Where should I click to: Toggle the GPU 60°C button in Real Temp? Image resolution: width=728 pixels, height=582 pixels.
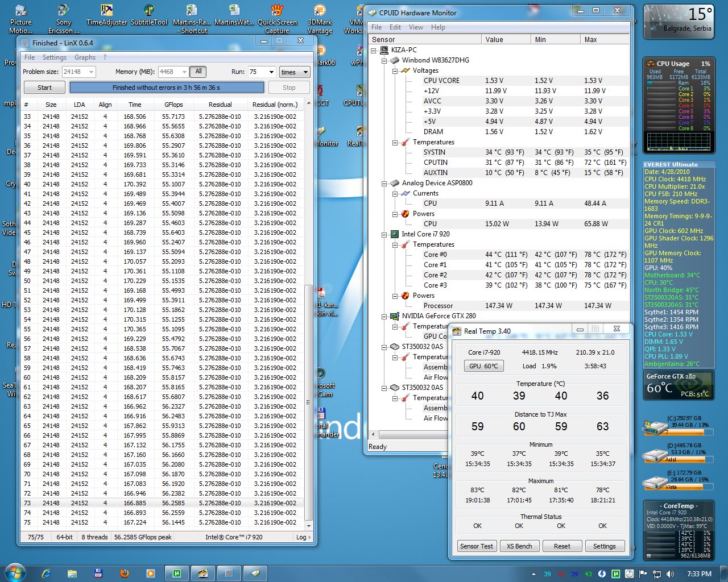(x=483, y=366)
